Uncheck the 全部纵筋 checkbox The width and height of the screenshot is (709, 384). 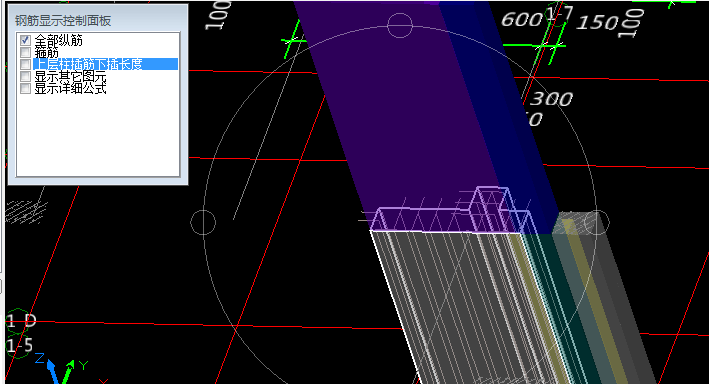25,41
